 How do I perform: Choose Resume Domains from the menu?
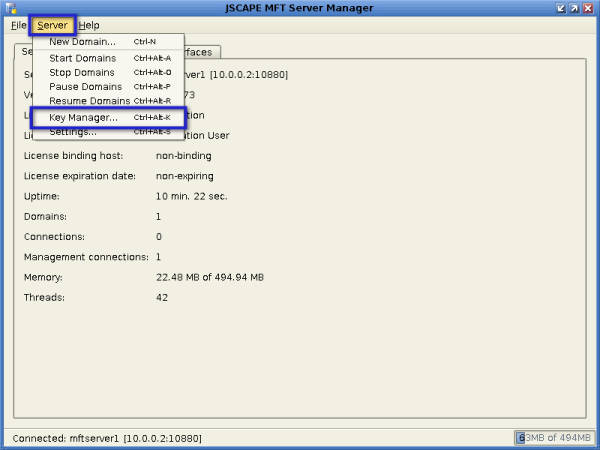pos(109,101)
